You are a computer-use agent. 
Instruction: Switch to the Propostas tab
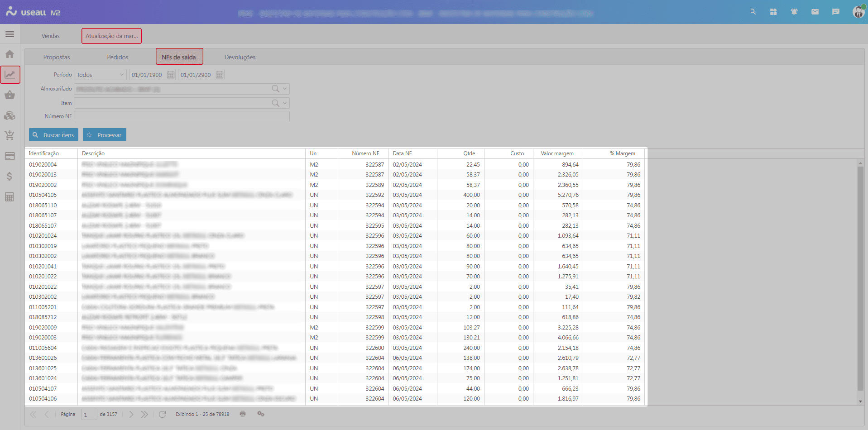(x=57, y=57)
